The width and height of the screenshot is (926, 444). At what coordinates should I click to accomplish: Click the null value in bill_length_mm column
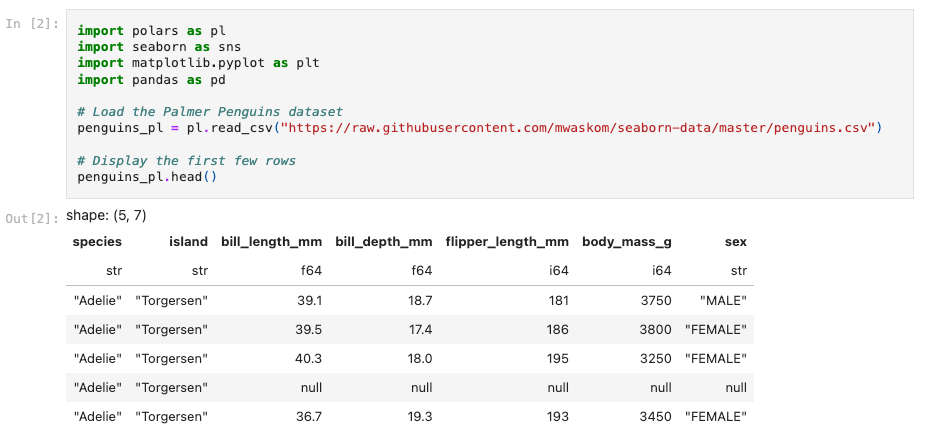click(312, 387)
